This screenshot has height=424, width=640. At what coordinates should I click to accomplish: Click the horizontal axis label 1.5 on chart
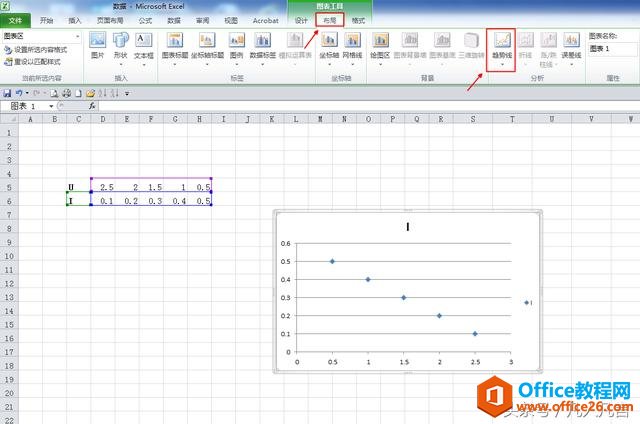click(404, 362)
